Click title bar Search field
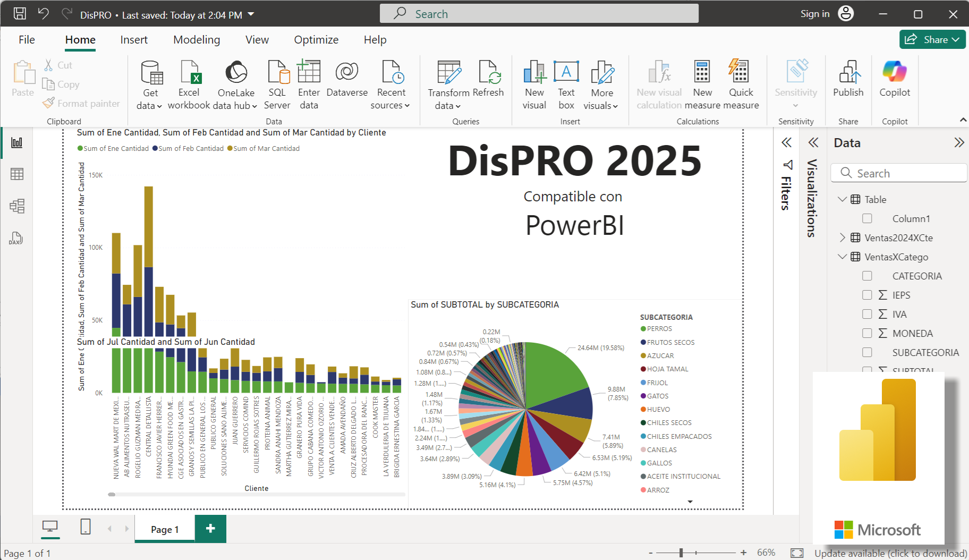 (539, 14)
